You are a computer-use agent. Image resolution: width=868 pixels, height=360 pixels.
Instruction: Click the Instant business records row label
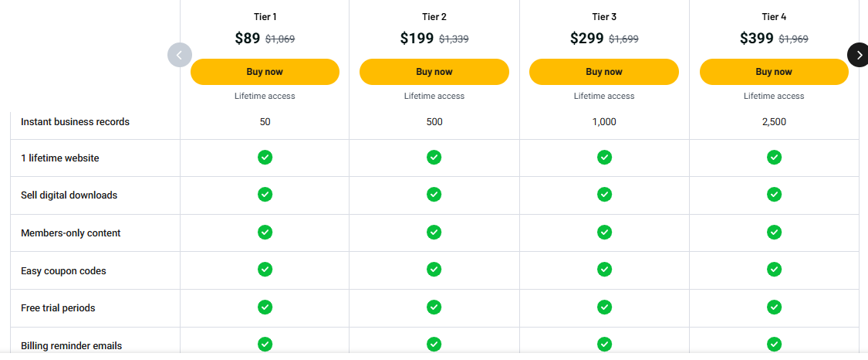76,122
